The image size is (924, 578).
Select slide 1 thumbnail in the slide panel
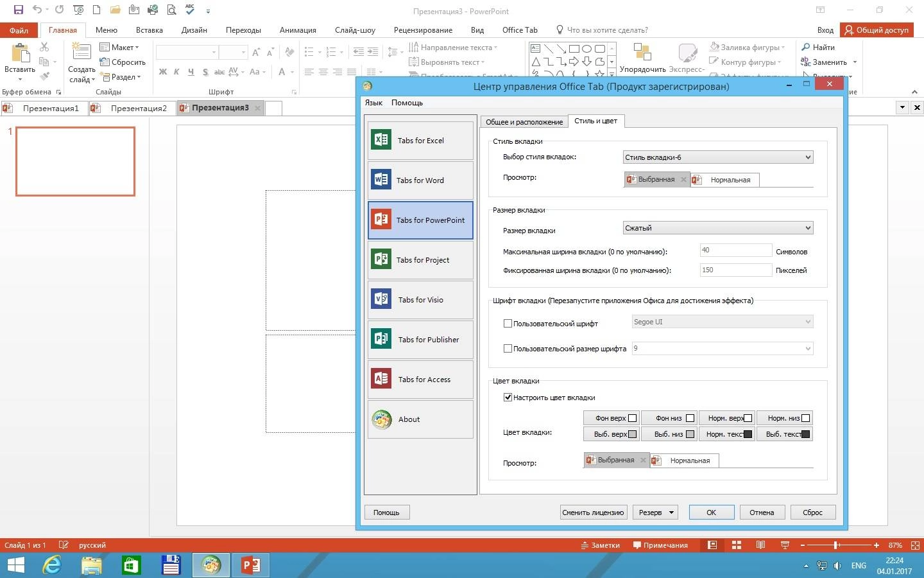tap(76, 161)
